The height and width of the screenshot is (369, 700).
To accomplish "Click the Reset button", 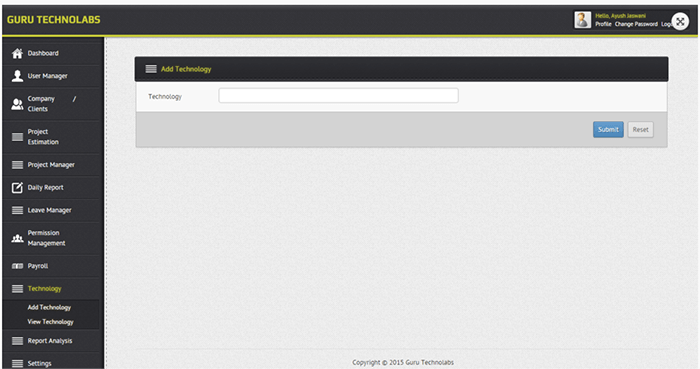I will click(x=640, y=129).
